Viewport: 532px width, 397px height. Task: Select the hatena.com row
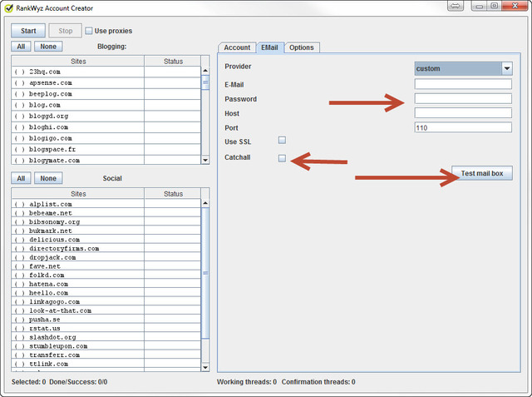coord(106,284)
